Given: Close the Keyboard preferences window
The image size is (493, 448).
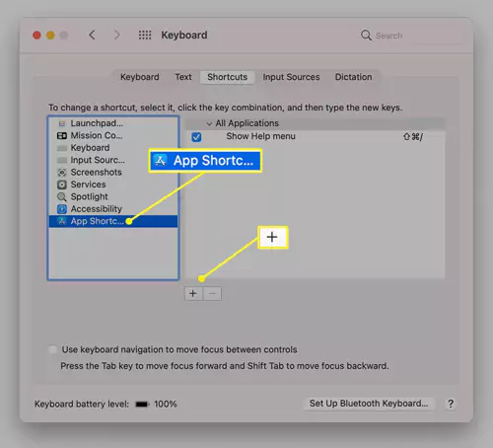Looking at the screenshot, I should (36, 36).
